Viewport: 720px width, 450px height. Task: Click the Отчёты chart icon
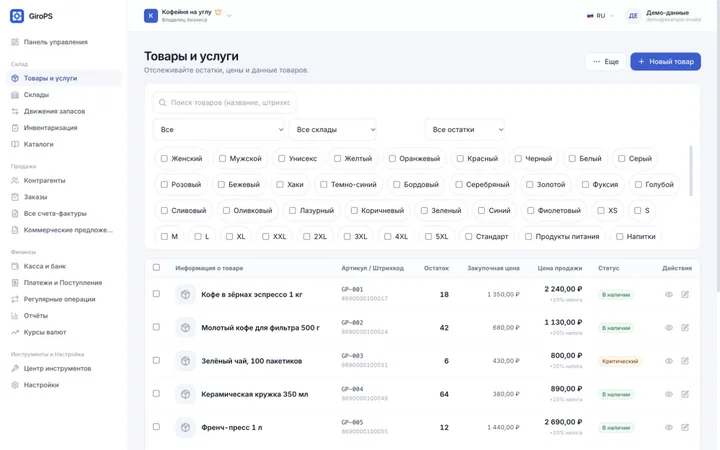pos(15,316)
